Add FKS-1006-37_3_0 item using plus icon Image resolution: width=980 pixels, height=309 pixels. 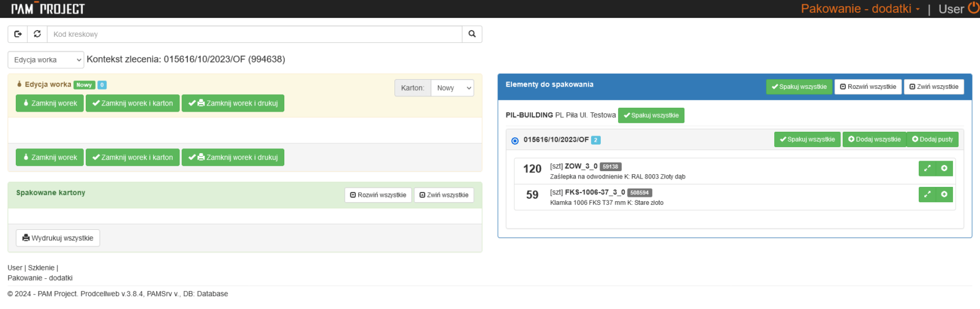coord(944,194)
